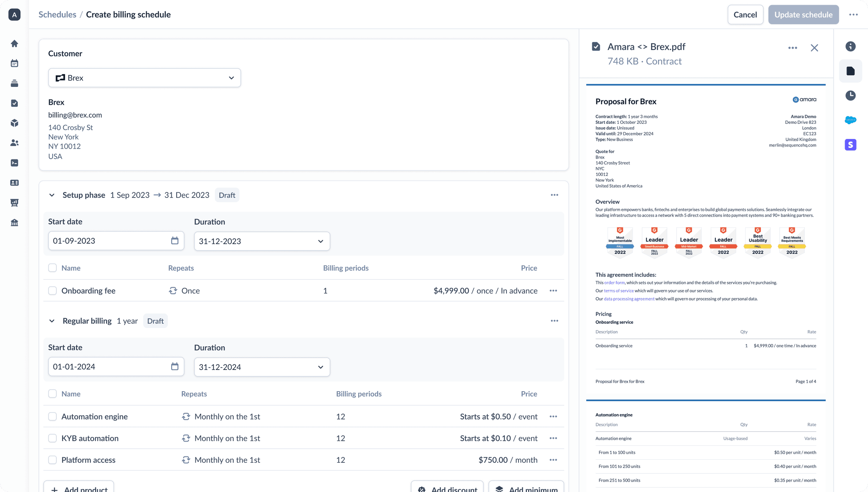Viewport: 868px width, 492px height.
Task: Close the Amara <> Brex.pdf preview panel
Action: click(x=814, y=48)
